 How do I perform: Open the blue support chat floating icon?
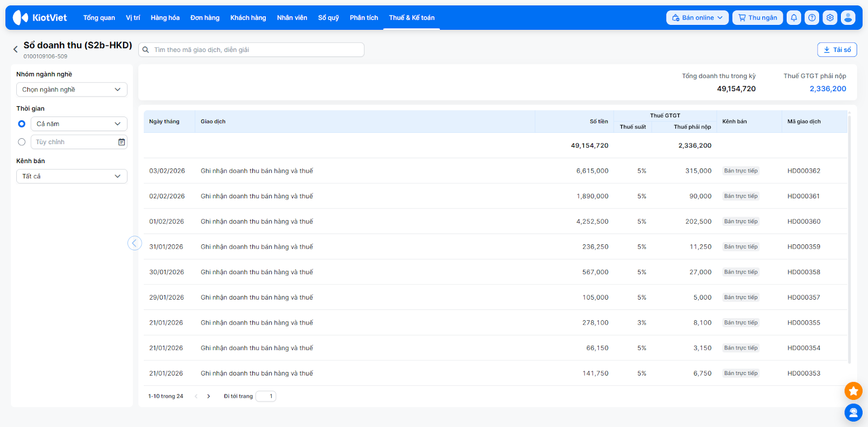tap(853, 413)
